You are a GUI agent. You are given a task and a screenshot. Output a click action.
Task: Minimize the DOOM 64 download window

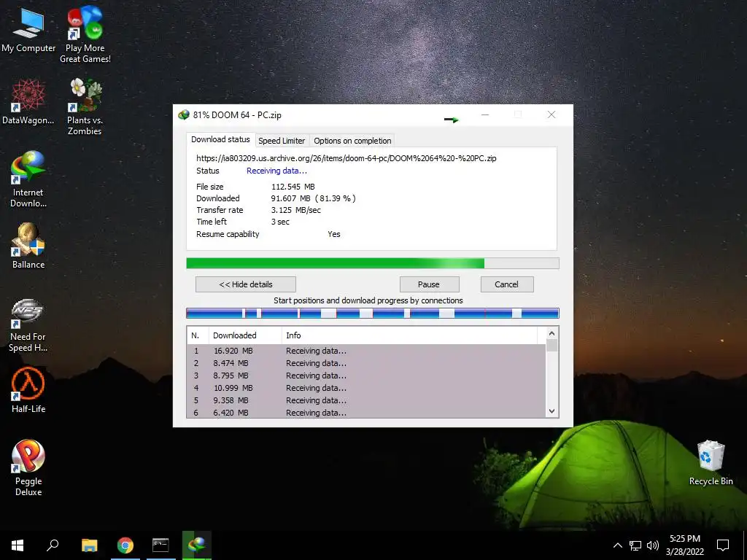pyautogui.click(x=485, y=114)
